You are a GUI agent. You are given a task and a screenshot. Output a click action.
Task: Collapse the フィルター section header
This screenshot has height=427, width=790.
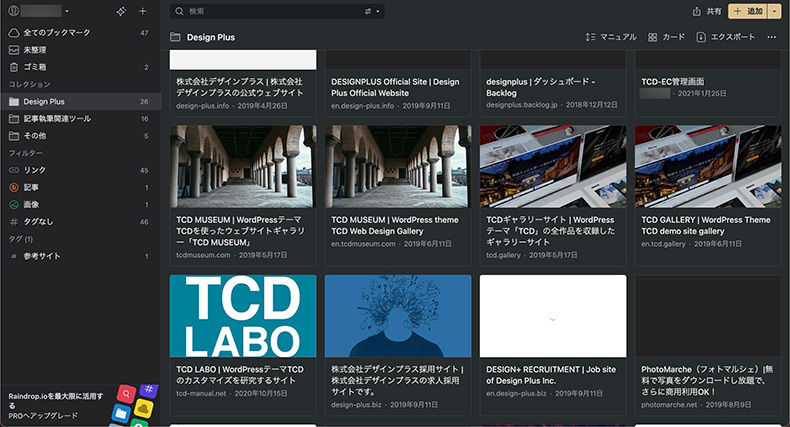26,153
